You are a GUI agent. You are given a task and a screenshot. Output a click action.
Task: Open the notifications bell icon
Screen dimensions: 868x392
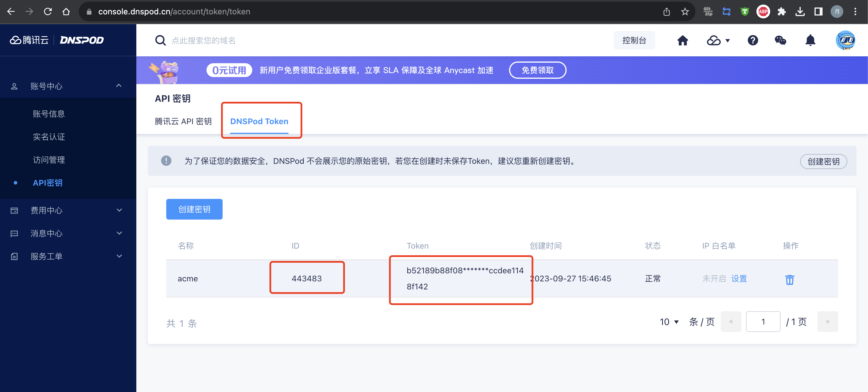click(x=810, y=41)
